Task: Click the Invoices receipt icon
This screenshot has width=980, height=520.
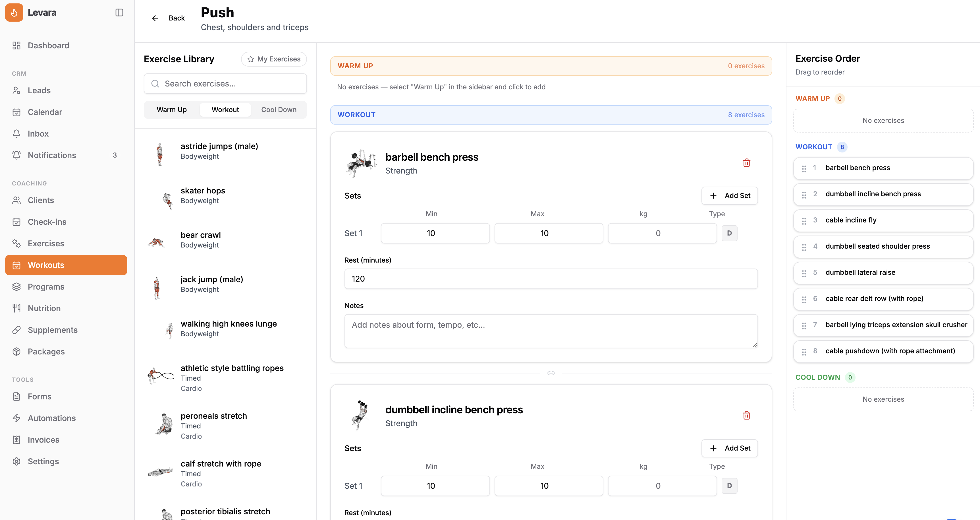Action: coord(16,440)
